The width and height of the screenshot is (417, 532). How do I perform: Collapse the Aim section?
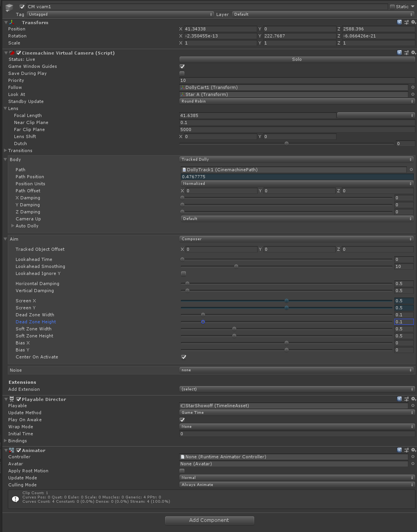click(5, 239)
